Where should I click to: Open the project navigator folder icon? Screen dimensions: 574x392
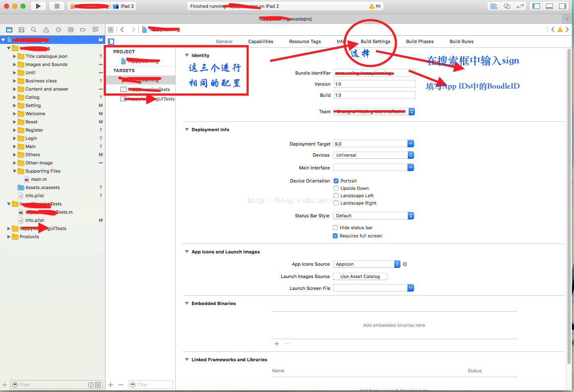tap(9, 30)
